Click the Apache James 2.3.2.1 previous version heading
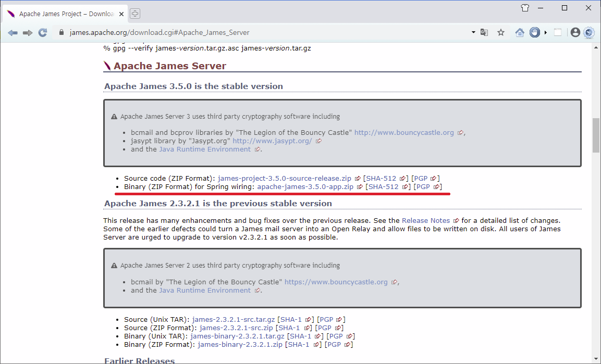 point(218,203)
